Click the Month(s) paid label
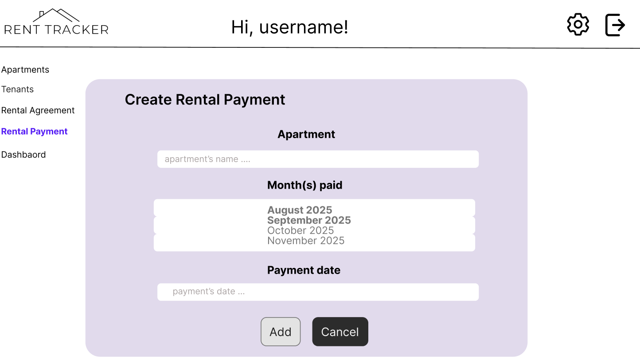The width and height of the screenshot is (640, 364). tap(304, 185)
